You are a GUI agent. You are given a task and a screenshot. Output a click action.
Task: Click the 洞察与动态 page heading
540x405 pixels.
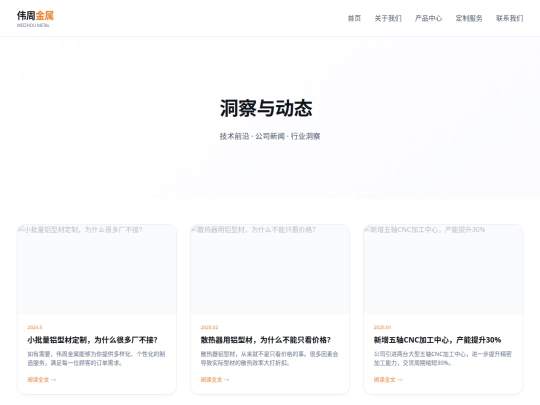[266, 108]
